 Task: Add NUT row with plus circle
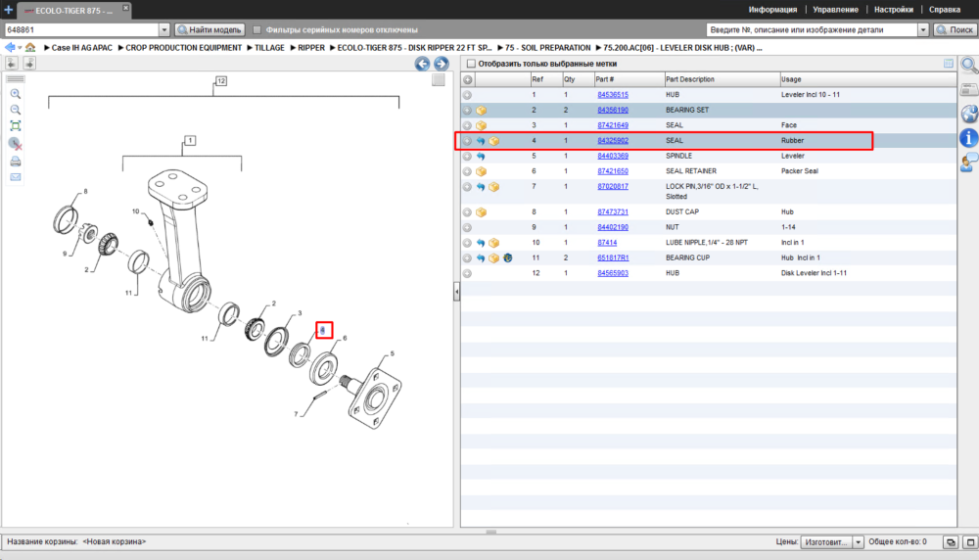coord(467,227)
